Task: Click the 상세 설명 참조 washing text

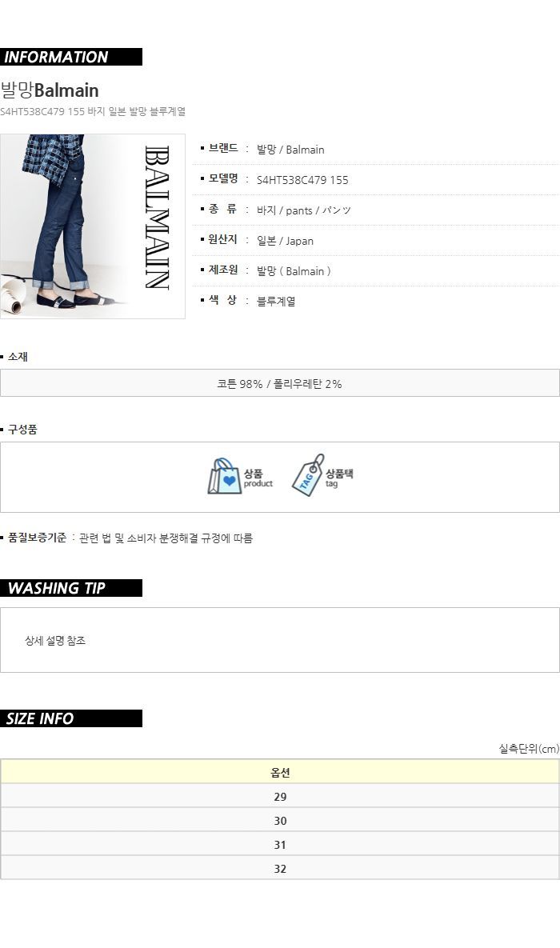Action: coord(55,640)
